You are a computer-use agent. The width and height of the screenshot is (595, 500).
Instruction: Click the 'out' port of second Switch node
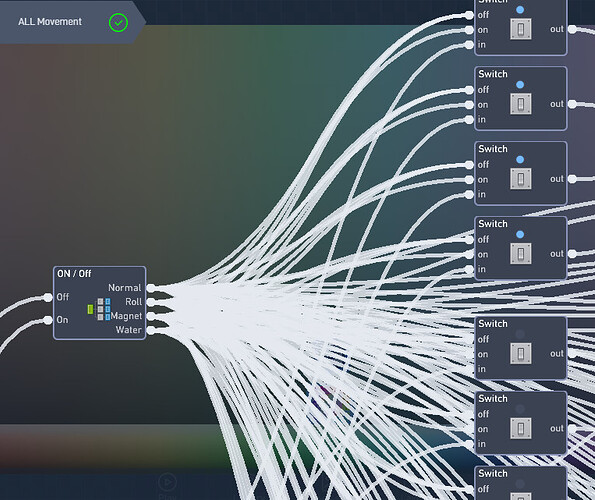click(572, 104)
